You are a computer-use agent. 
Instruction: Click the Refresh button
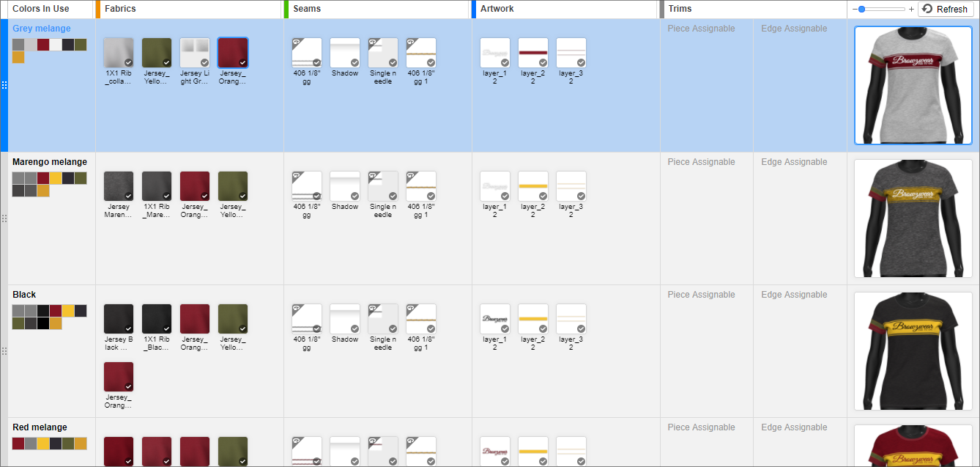pyautogui.click(x=946, y=9)
